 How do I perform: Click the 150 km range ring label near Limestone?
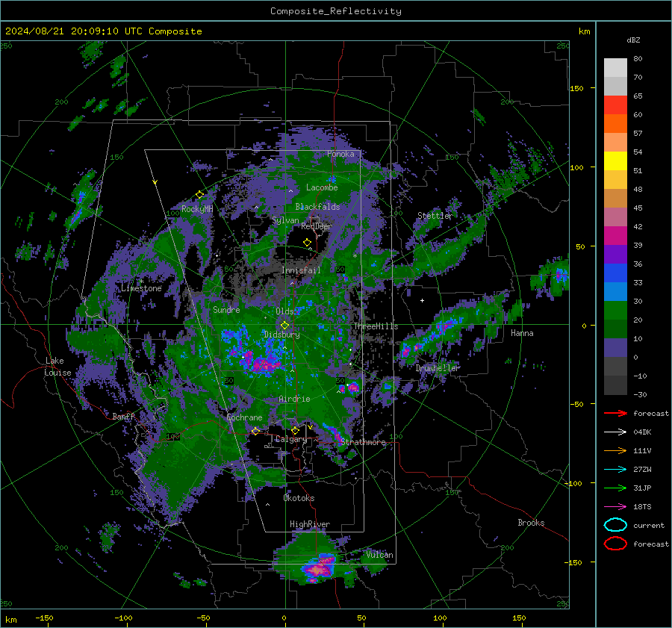(116, 158)
